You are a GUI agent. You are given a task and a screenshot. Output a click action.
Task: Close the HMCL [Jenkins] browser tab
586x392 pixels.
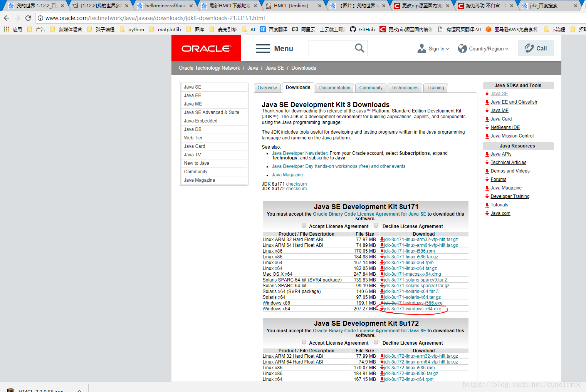319,6
